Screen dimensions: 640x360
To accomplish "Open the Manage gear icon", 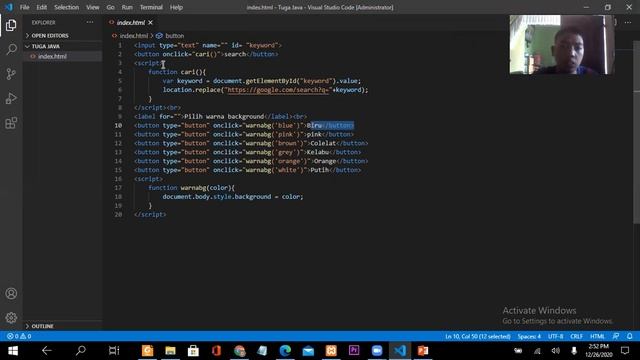I will point(11,318).
